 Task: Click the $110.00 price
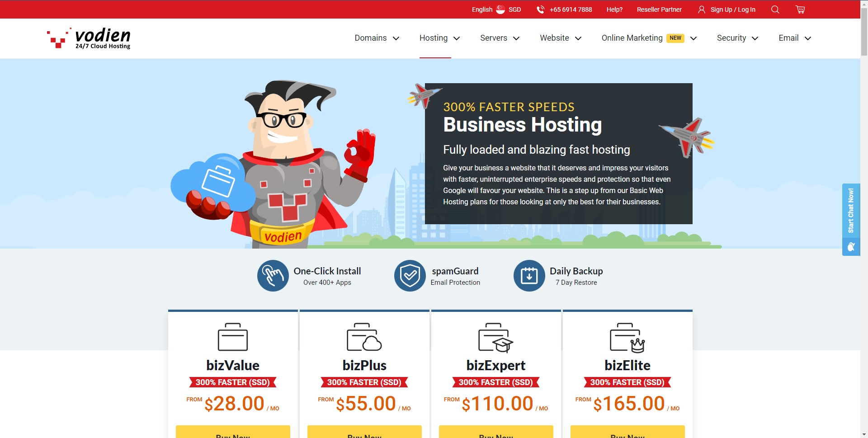point(497,403)
